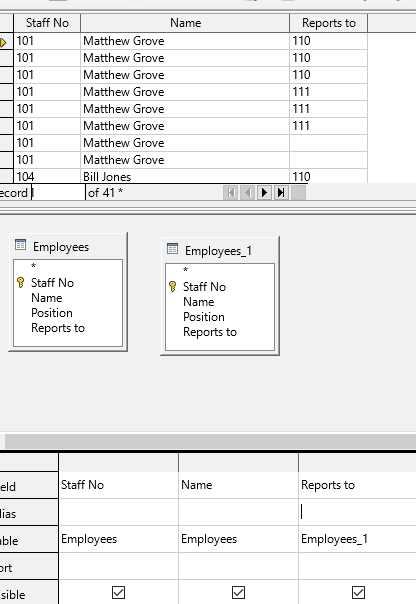Image resolution: width=416 pixels, height=604 pixels.
Task: Click the Reports to cell in Bill Jones row
Action: click(x=329, y=176)
